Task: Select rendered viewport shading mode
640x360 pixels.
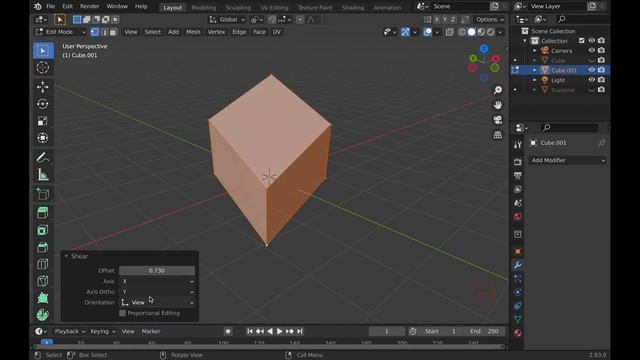Action: click(491, 32)
